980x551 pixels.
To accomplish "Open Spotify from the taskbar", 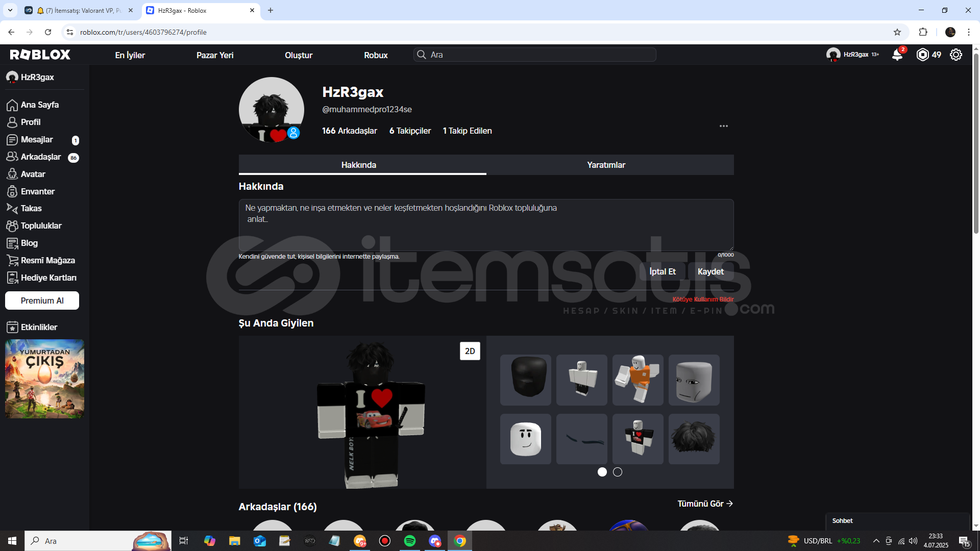I will (x=409, y=541).
